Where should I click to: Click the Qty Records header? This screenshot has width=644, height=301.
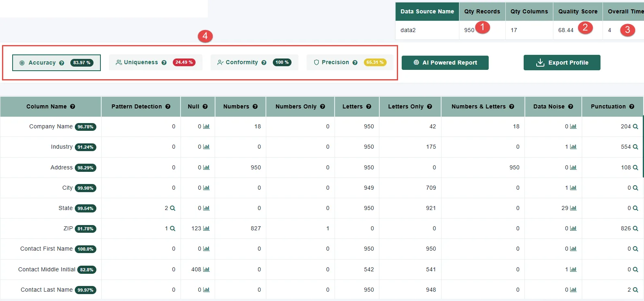click(482, 11)
